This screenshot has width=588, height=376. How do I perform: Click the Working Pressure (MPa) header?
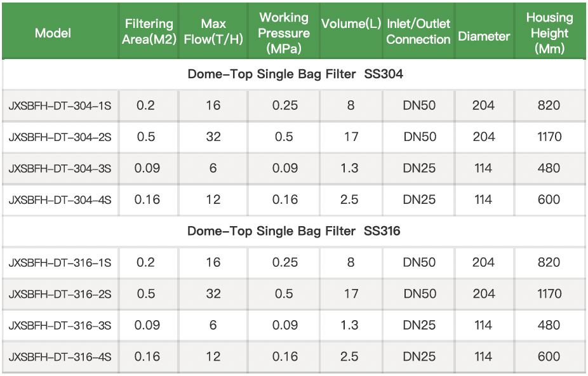click(x=284, y=32)
